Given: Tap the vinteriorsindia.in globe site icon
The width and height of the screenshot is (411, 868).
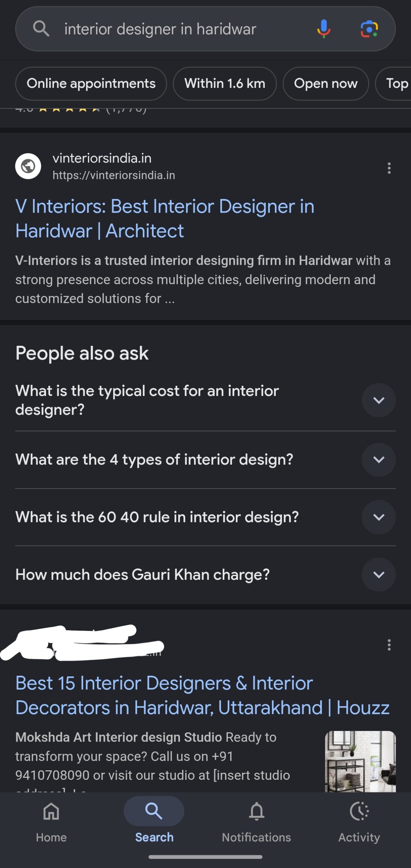Looking at the screenshot, I should (x=28, y=166).
